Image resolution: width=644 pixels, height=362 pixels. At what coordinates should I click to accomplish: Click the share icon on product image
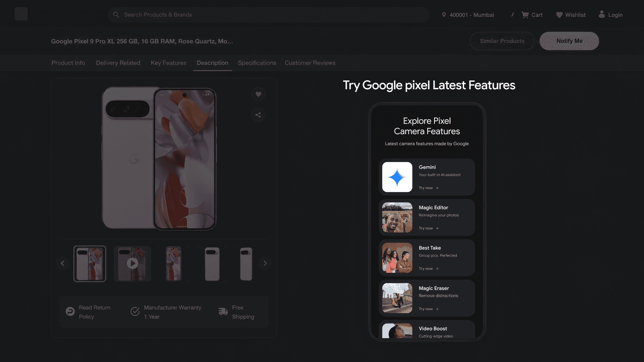click(x=258, y=115)
